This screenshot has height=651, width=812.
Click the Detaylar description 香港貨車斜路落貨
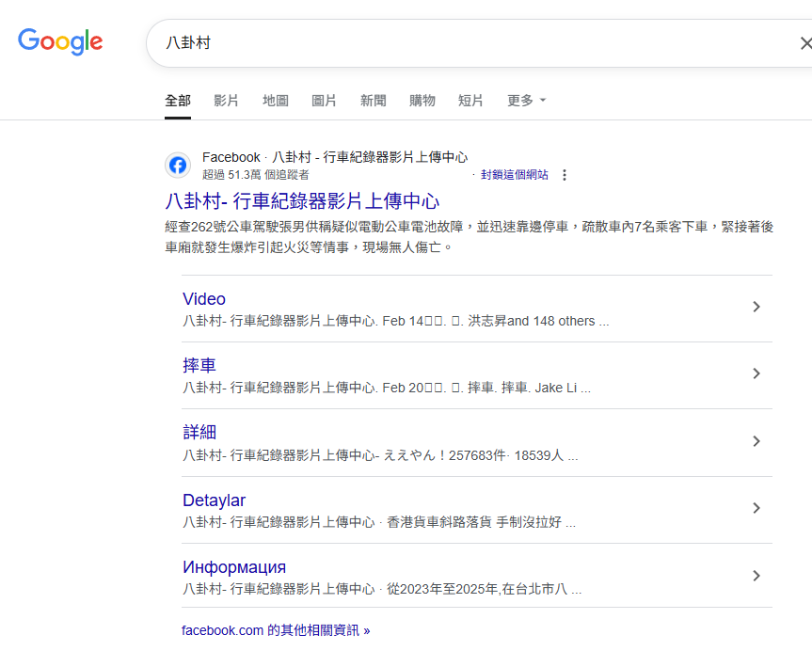(379, 522)
